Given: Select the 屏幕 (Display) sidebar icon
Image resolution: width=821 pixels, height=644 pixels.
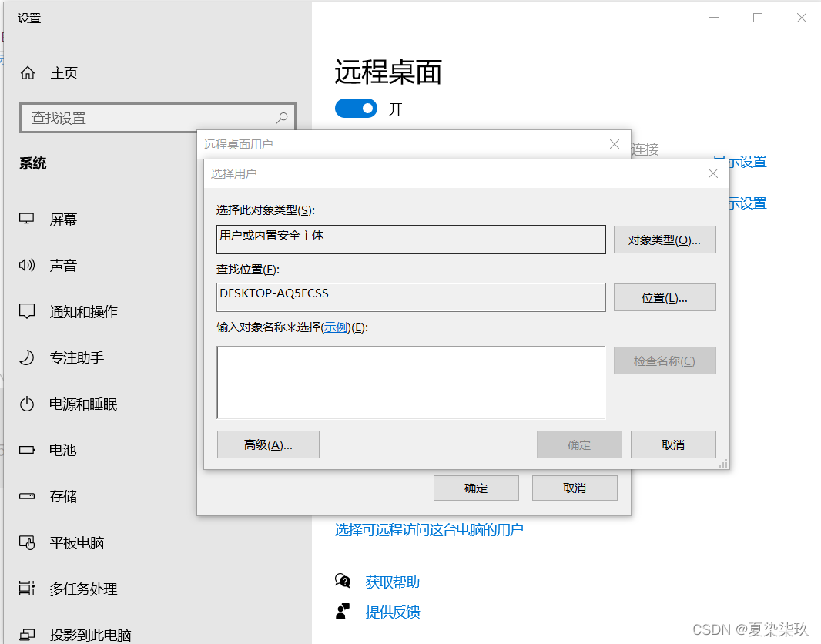Looking at the screenshot, I should point(28,219).
